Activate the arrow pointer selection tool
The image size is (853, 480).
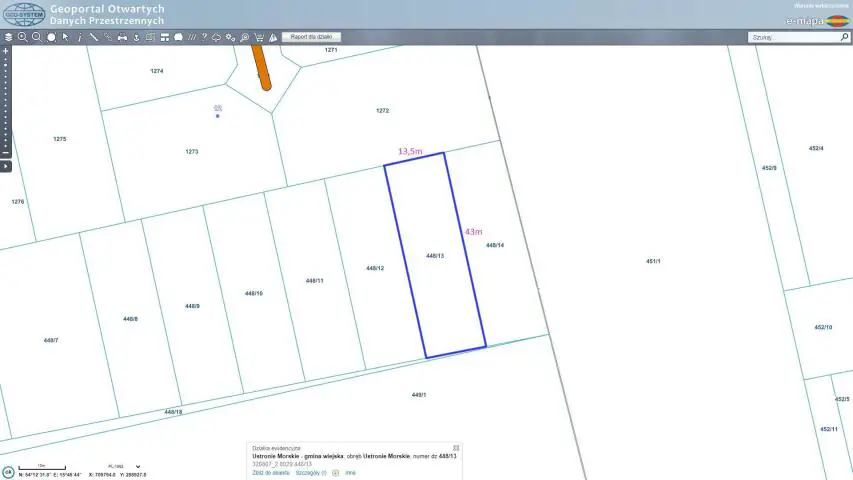click(65, 37)
